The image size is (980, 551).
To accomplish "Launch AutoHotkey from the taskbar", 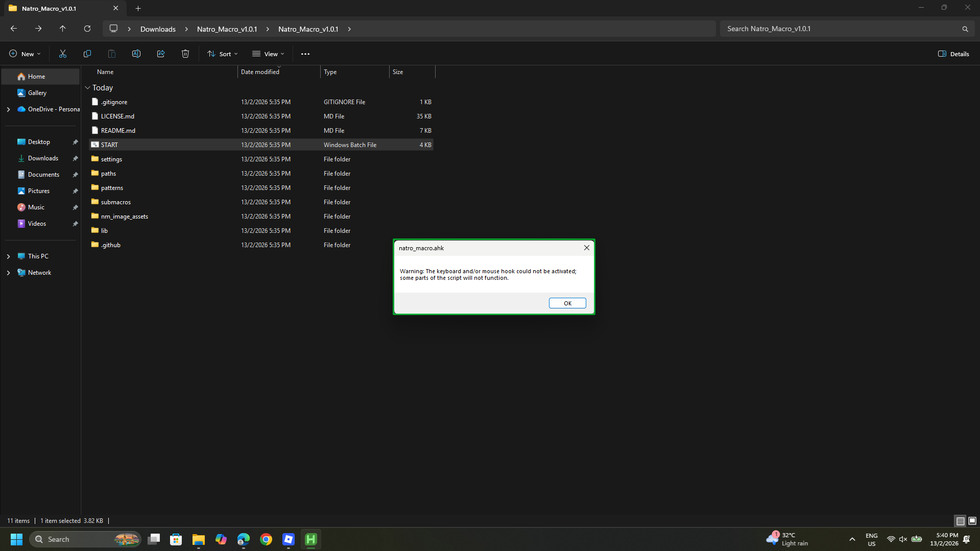I will [x=310, y=539].
